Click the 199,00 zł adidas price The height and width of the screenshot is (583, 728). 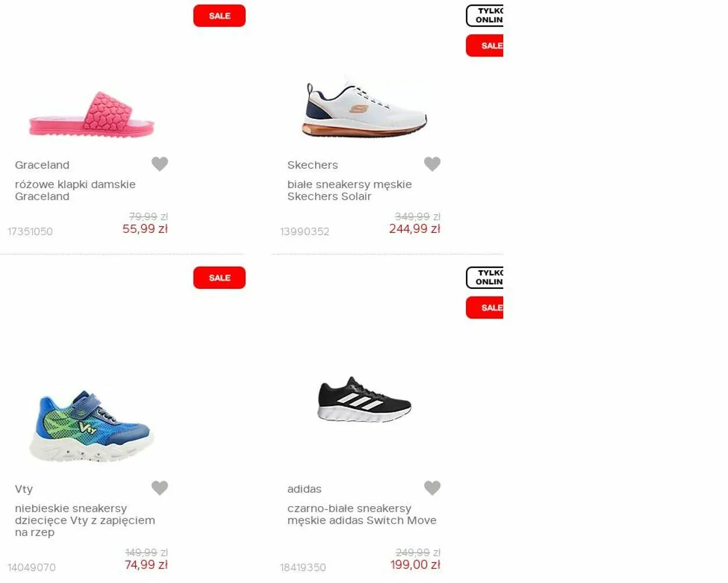415,564
